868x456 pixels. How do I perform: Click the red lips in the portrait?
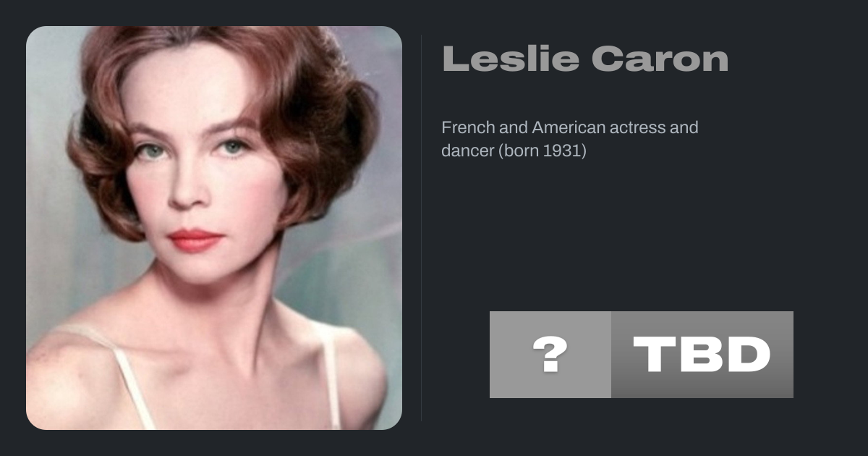(x=195, y=240)
